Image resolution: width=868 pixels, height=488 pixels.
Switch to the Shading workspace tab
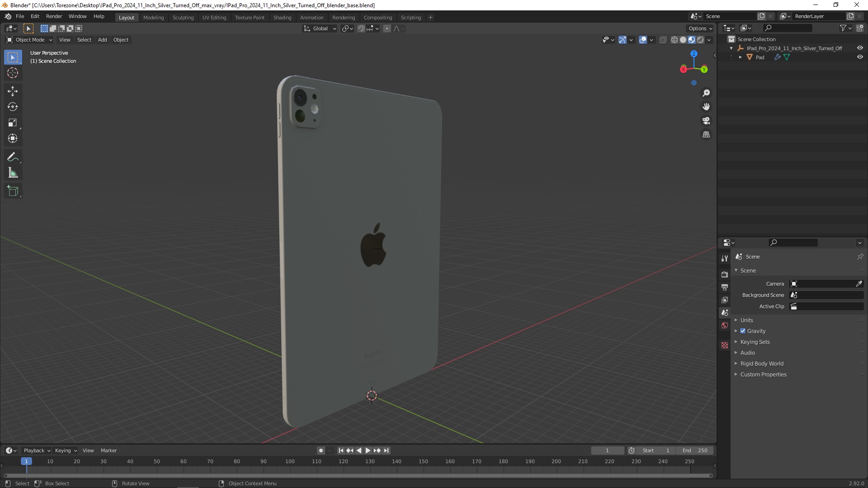point(282,18)
